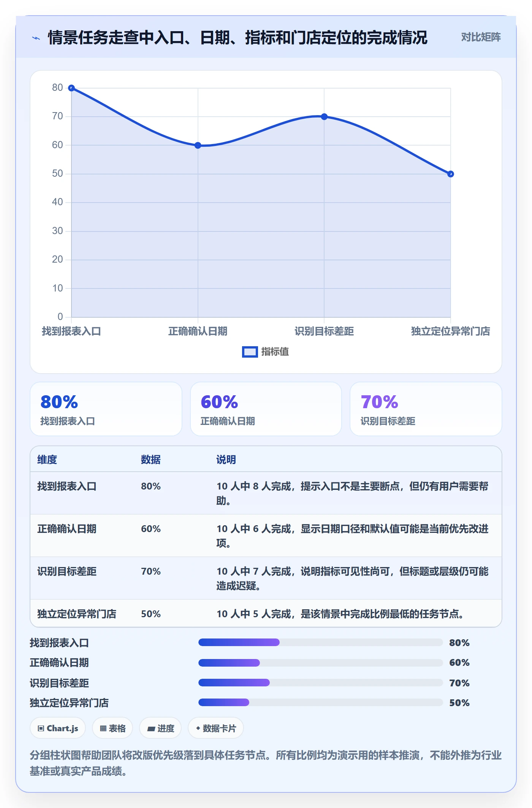
Task: Click the 识别目标差距 progress bar
Action: tap(321, 683)
